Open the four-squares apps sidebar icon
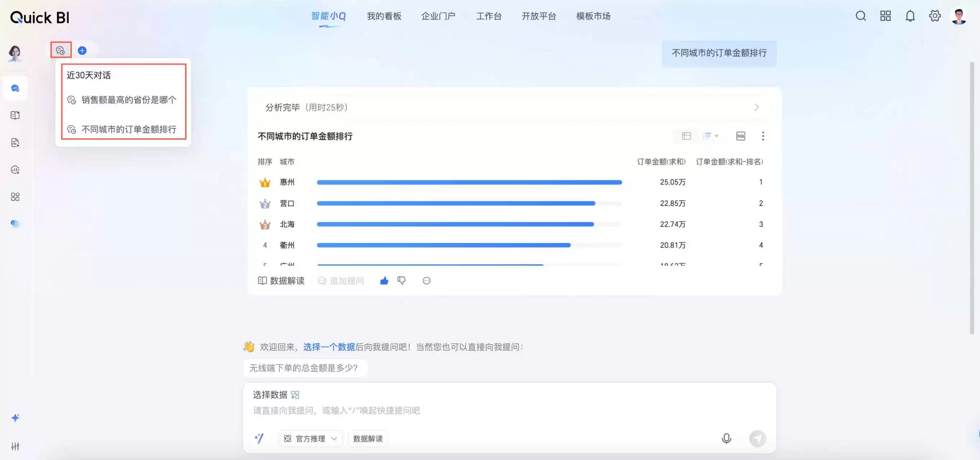 pos(15,197)
